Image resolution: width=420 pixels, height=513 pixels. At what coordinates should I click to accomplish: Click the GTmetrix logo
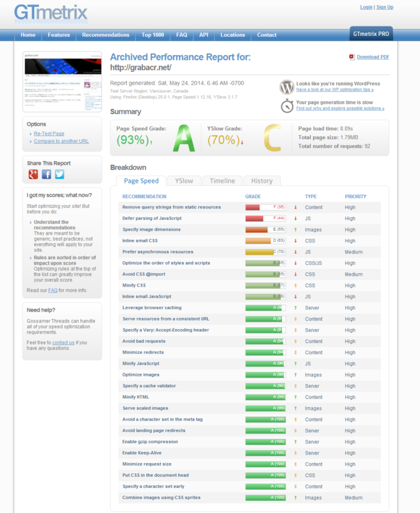(x=51, y=14)
